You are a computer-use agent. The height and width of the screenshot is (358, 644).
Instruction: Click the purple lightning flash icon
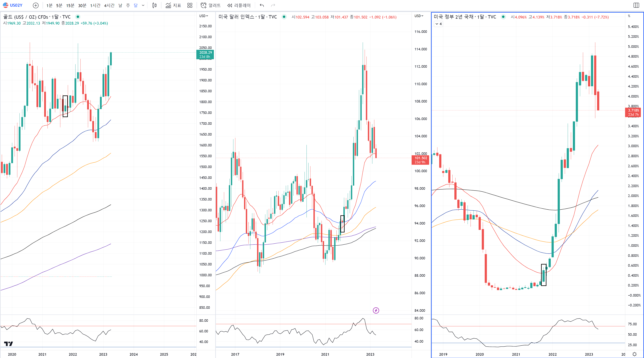(376, 310)
